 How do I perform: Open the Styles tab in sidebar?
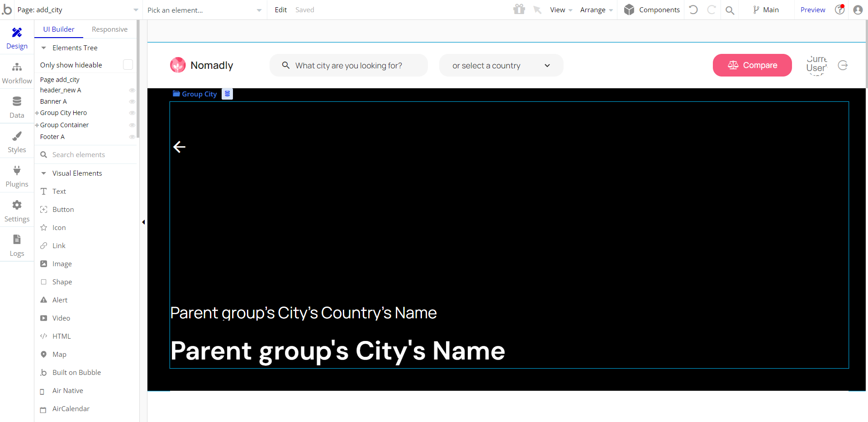click(17, 141)
